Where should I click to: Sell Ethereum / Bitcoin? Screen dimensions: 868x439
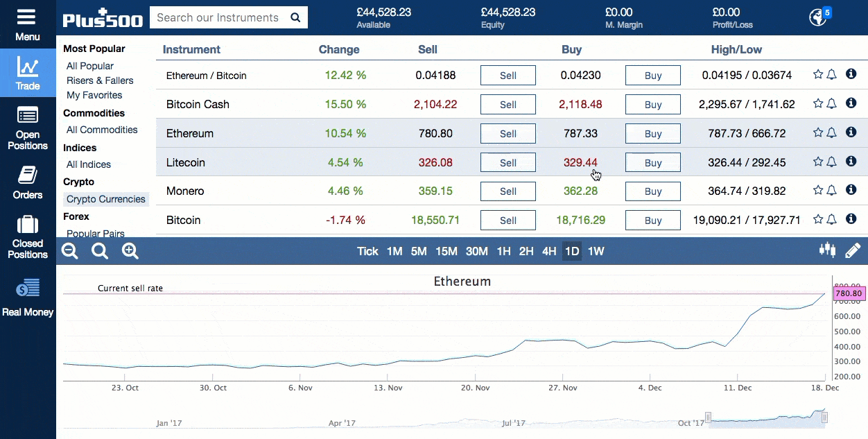508,76
